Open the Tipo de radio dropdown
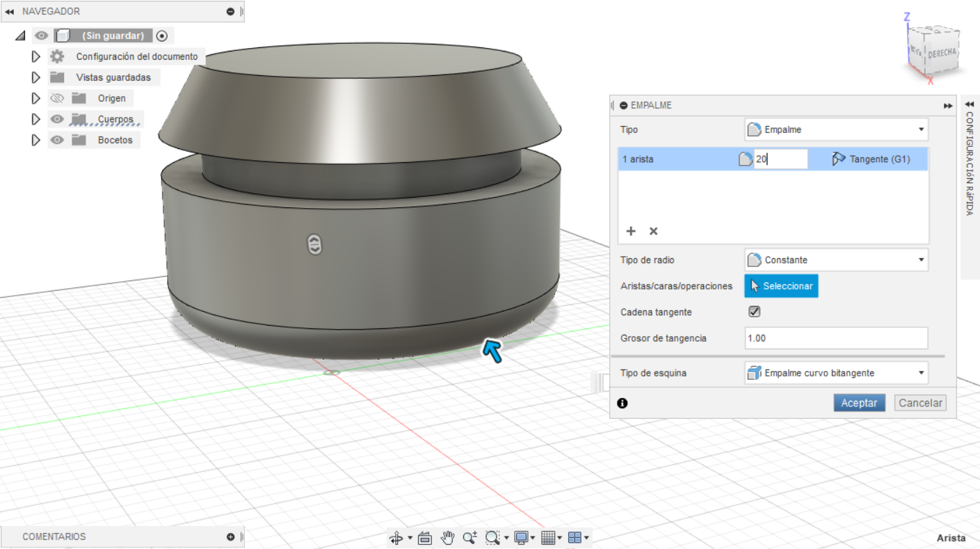 coord(836,260)
